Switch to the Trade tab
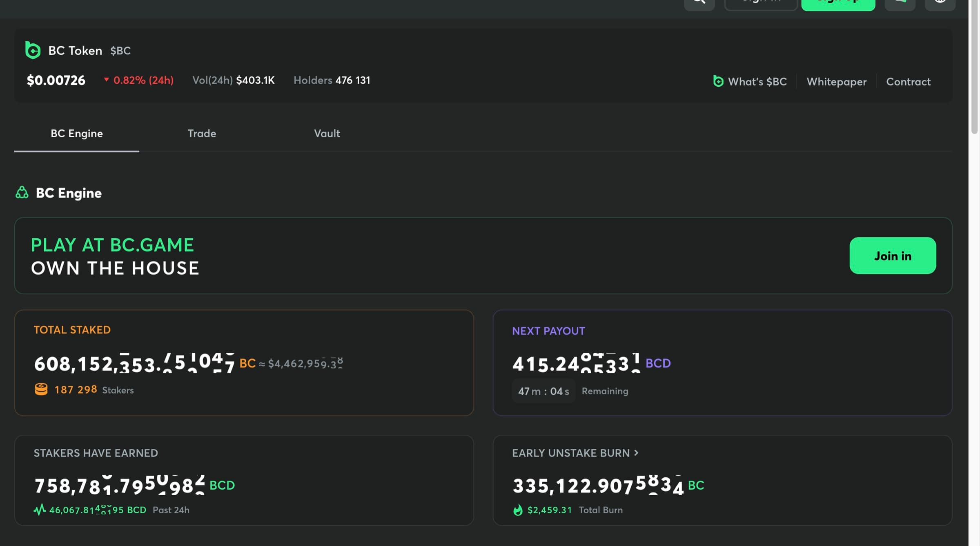Image resolution: width=980 pixels, height=546 pixels. [202, 134]
